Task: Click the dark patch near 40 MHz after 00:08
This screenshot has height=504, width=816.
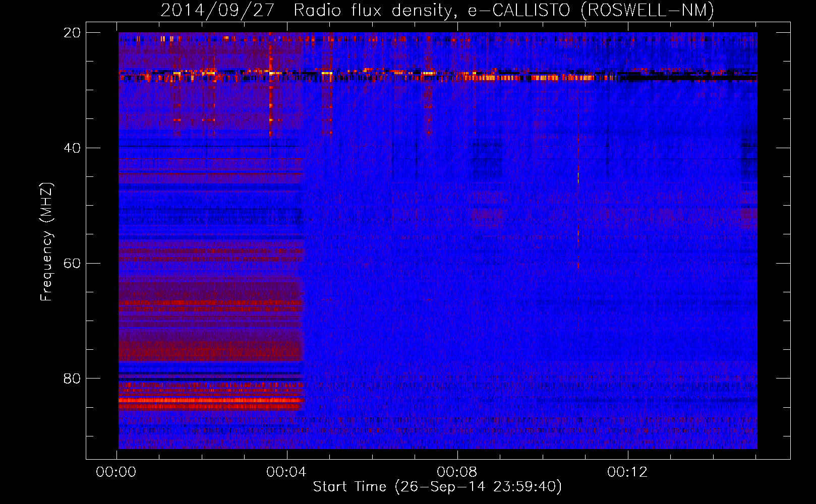Action: point(487,160)
